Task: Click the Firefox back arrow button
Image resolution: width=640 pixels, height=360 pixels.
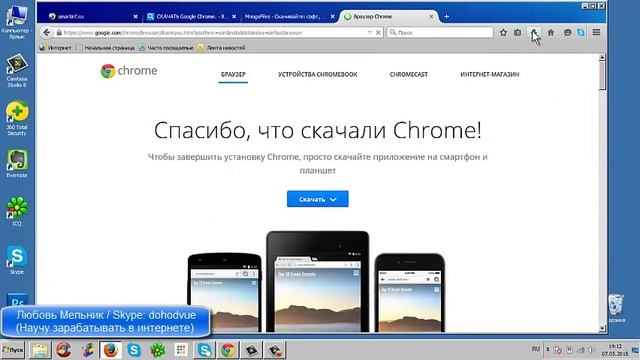Action: coord(46,32)
